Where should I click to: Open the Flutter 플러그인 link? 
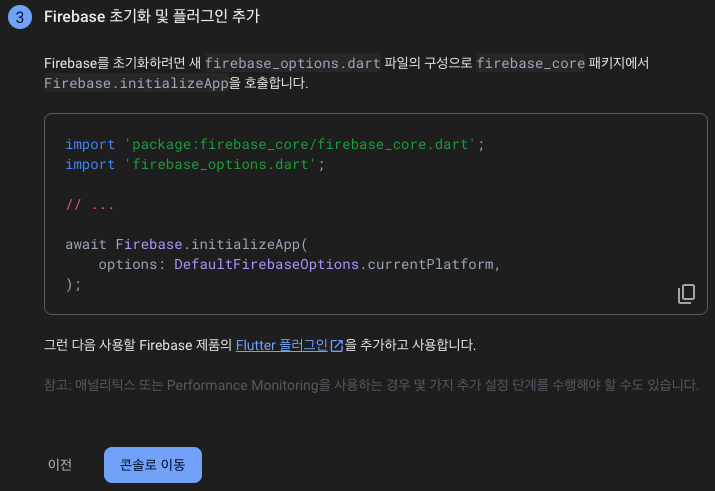(281, 345)
